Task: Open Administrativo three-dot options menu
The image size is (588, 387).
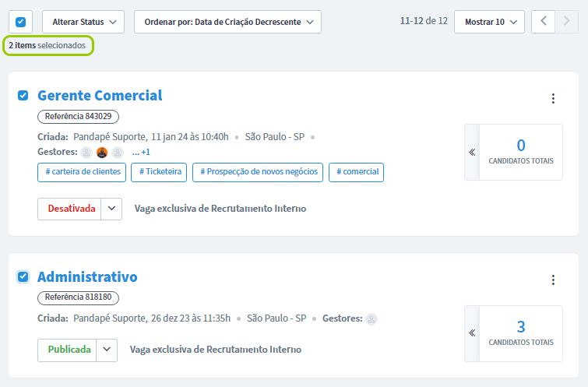Action: click(x=553, y=280)
